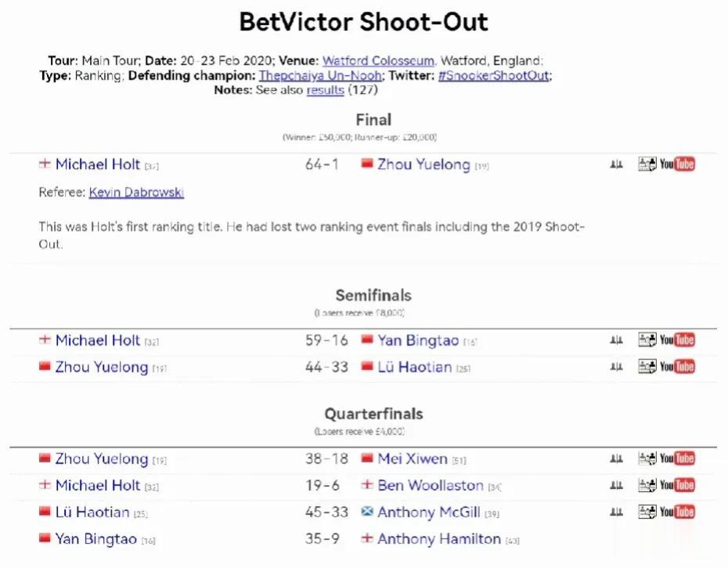
Task: Open Anthony Hamilton's player page
Action: 439,539
